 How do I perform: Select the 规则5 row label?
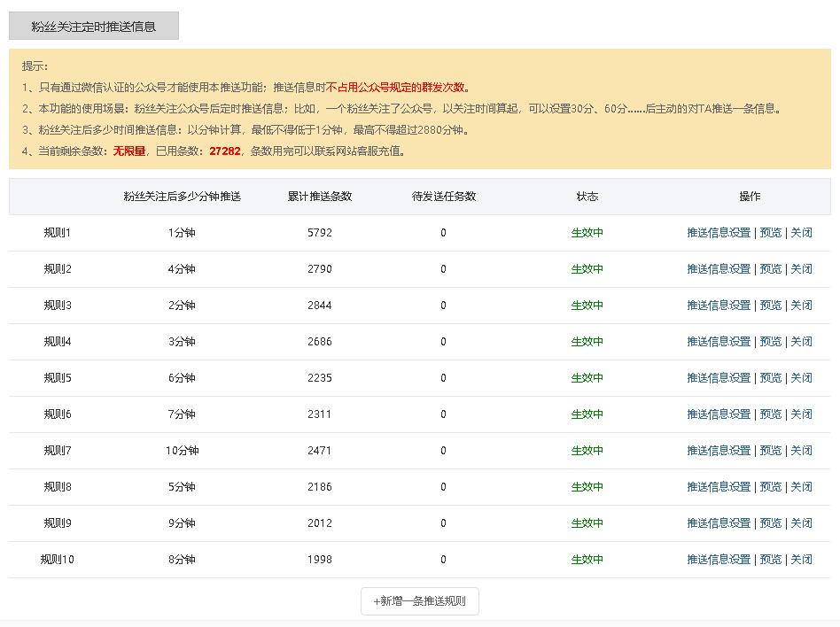58,377
